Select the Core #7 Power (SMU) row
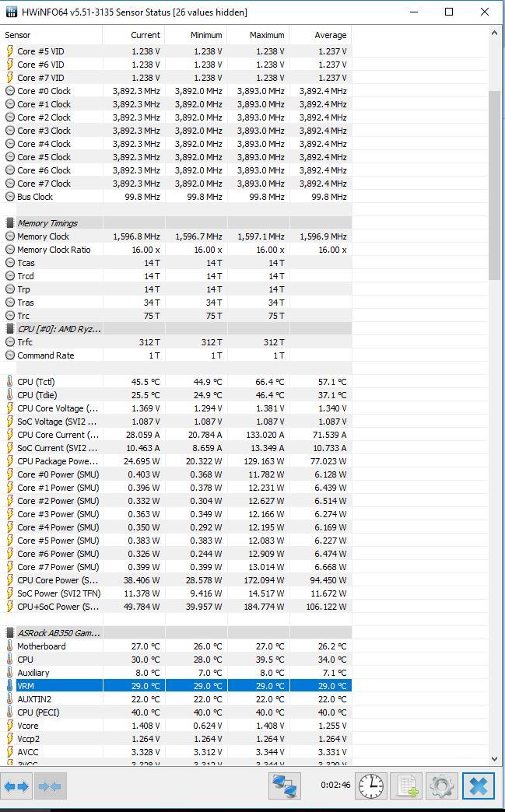This screenshot has height=812, width=505. 176,567
